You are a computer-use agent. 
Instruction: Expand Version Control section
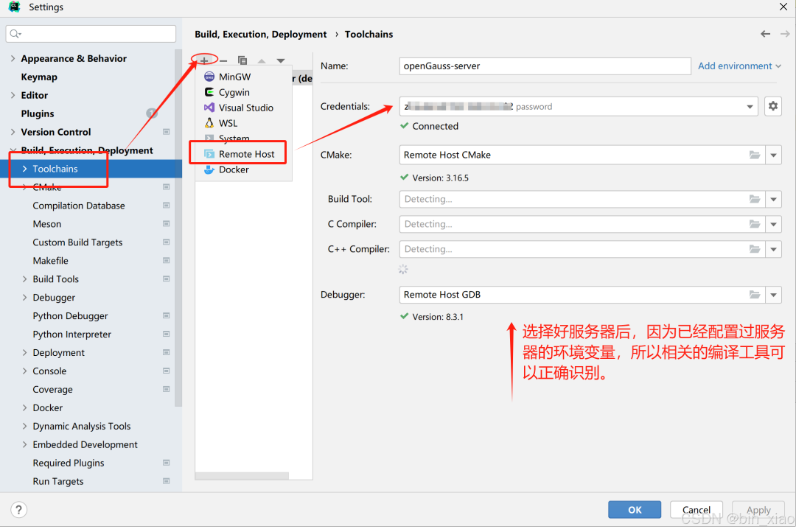coord(13,132)
